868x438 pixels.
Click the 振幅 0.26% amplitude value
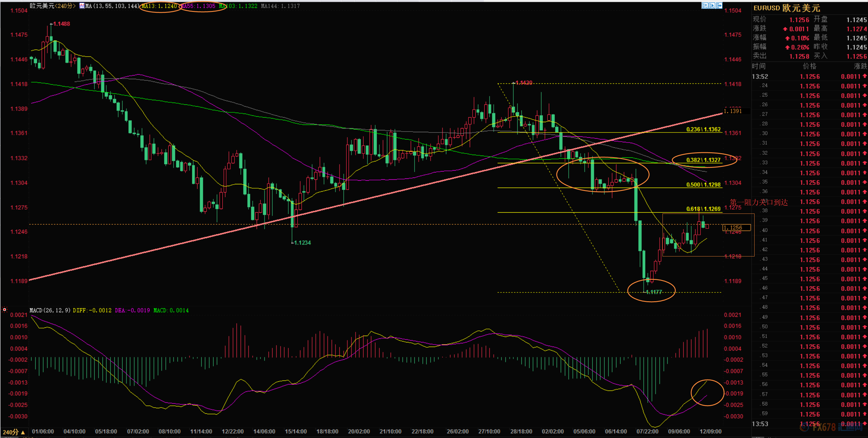pos(797,47)
